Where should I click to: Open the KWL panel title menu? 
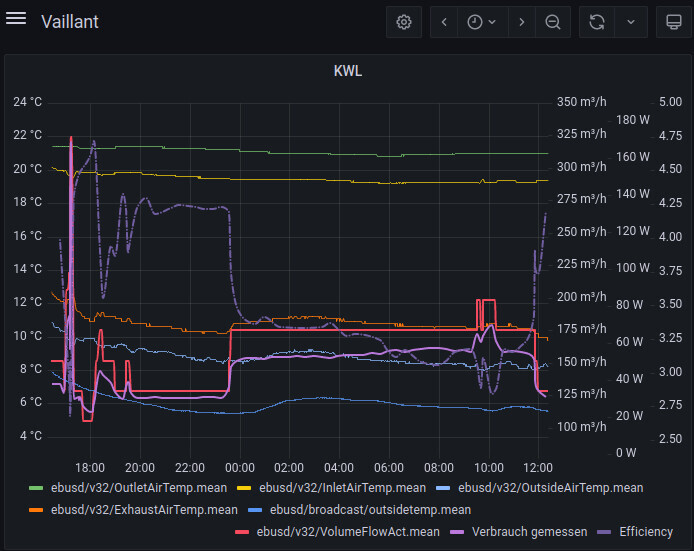coord(347,71)
